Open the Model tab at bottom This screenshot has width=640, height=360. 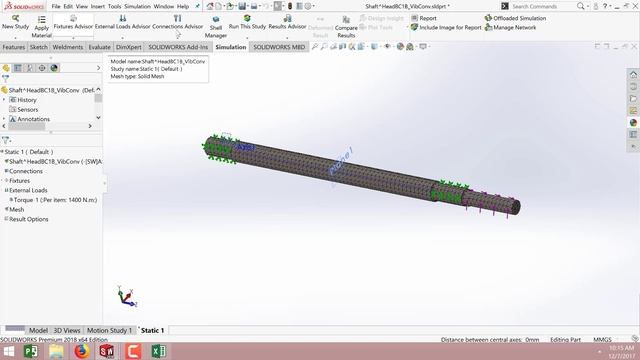(38, 330)
